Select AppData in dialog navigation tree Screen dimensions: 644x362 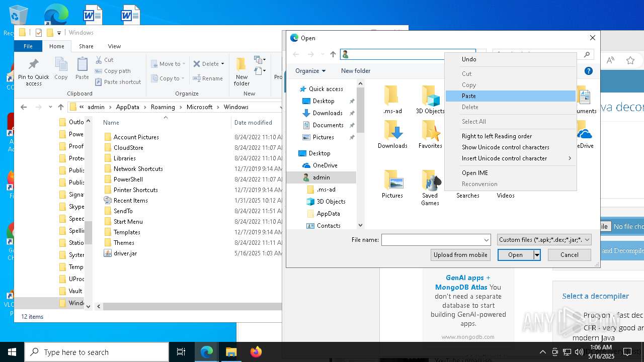[x=328, y=214]
